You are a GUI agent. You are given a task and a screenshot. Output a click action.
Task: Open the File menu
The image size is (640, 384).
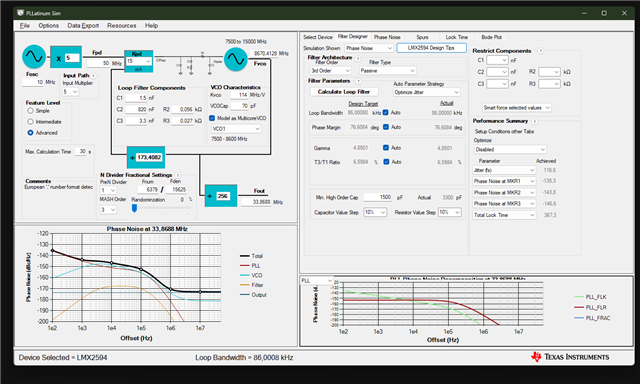(x=24, y=25)
